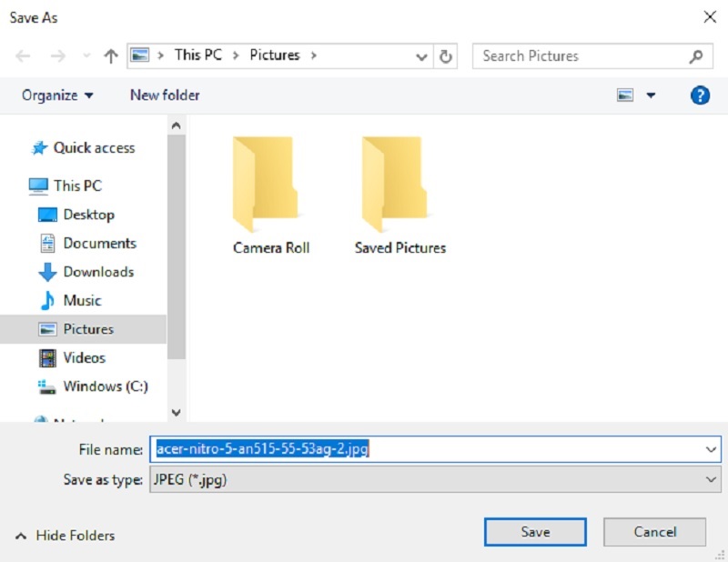Viewport: 728px width, 562px height.
Task: Expand the File name suggestions dropdown
Action: coord(711,449)
